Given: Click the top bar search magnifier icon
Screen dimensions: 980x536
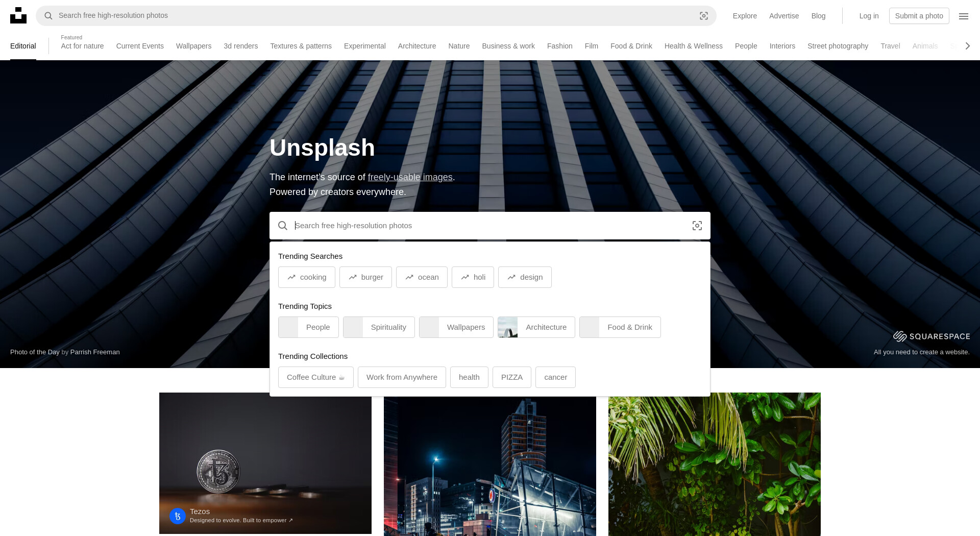Looking at the screenshot, I should [48, 16].
